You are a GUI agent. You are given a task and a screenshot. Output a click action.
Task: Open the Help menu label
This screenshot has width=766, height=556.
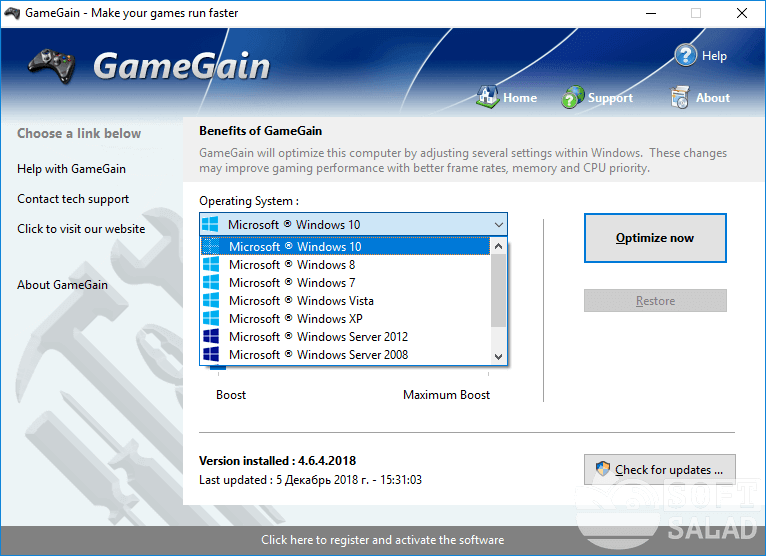(x=714, y=56)
